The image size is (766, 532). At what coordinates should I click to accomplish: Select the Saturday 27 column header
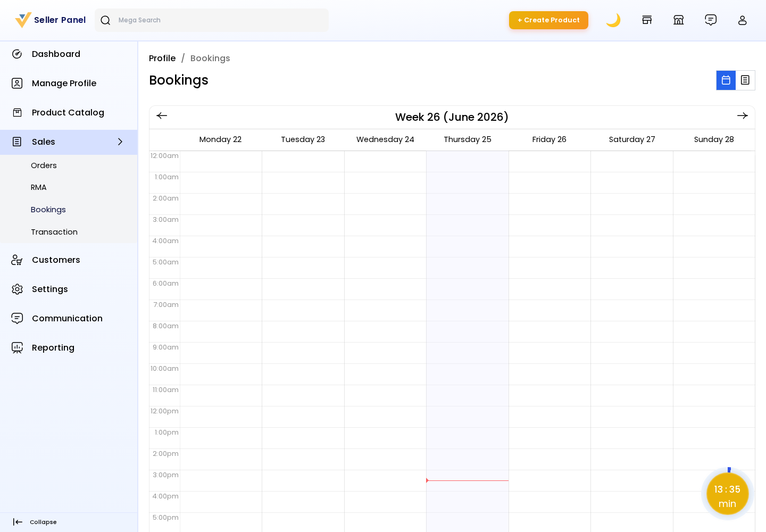pos(632,139)
